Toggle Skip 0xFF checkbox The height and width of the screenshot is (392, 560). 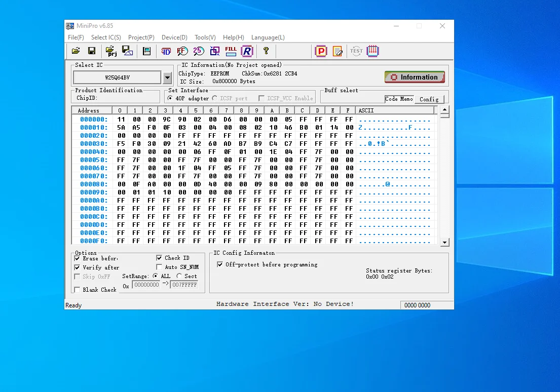(77, 277)
